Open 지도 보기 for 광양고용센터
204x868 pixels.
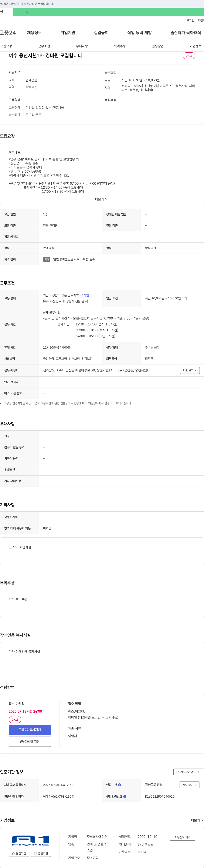point(190,785)
